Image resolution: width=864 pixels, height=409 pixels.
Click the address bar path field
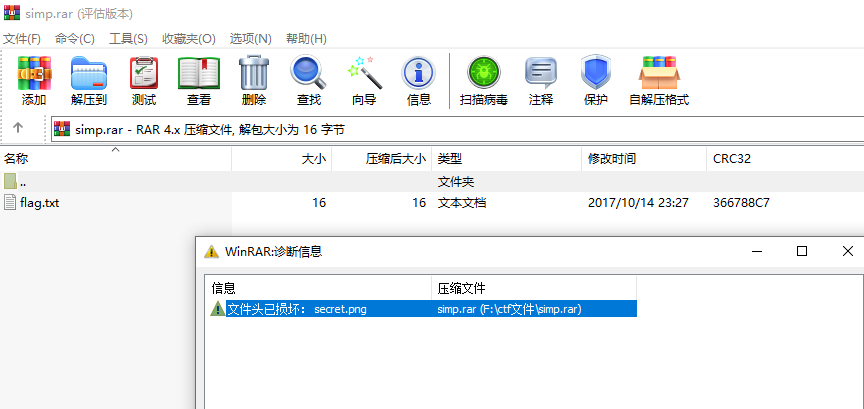[457, 130]
